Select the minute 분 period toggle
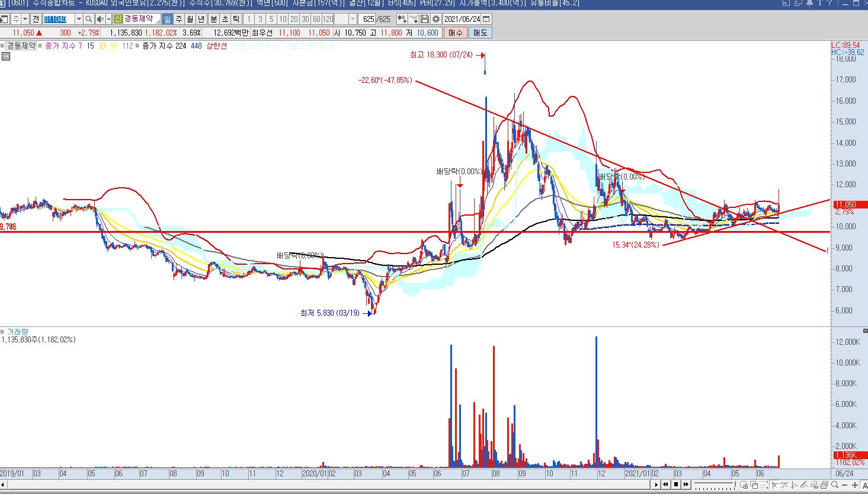This screenshot has height=494, width=868. pyautogui.click(x=213, y=19)
